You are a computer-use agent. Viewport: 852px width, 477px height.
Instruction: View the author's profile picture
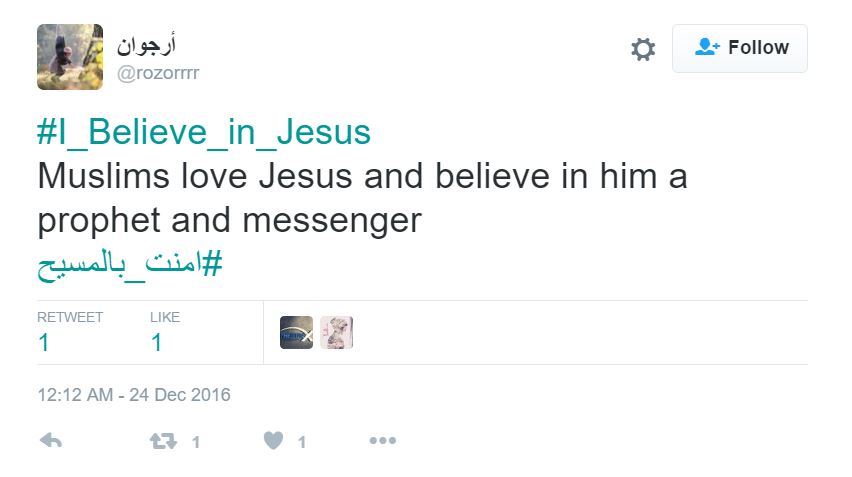tap(70, 57)
